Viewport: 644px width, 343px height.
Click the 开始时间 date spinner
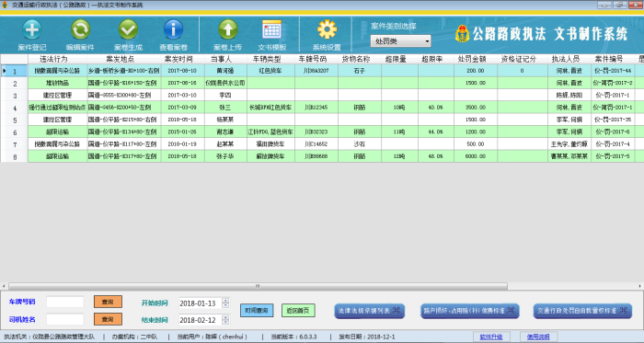225,303
